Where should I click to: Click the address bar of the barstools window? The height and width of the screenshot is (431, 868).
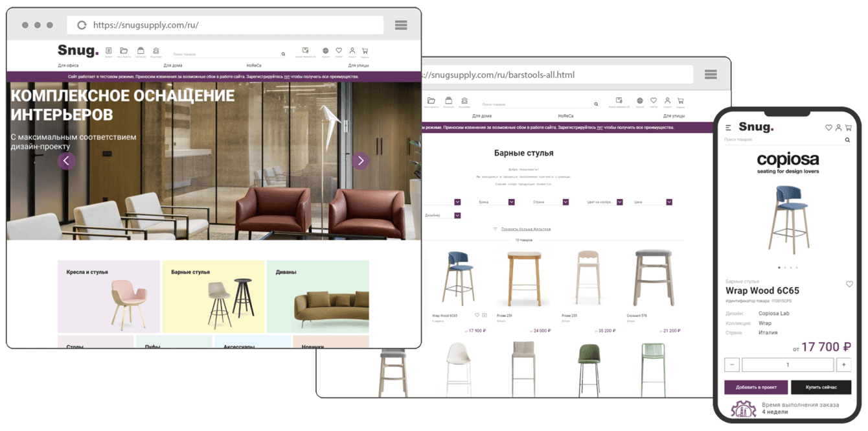click(x=558, y=75)
